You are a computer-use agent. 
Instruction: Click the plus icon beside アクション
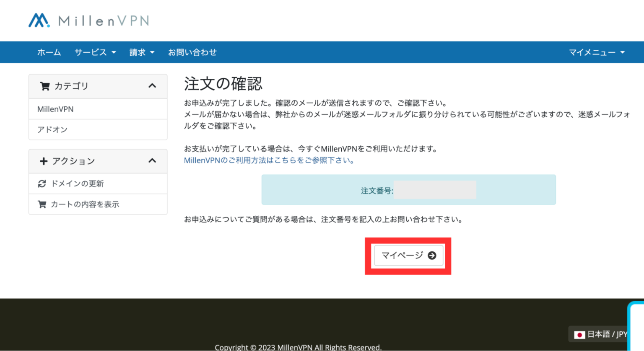(43, 161)
